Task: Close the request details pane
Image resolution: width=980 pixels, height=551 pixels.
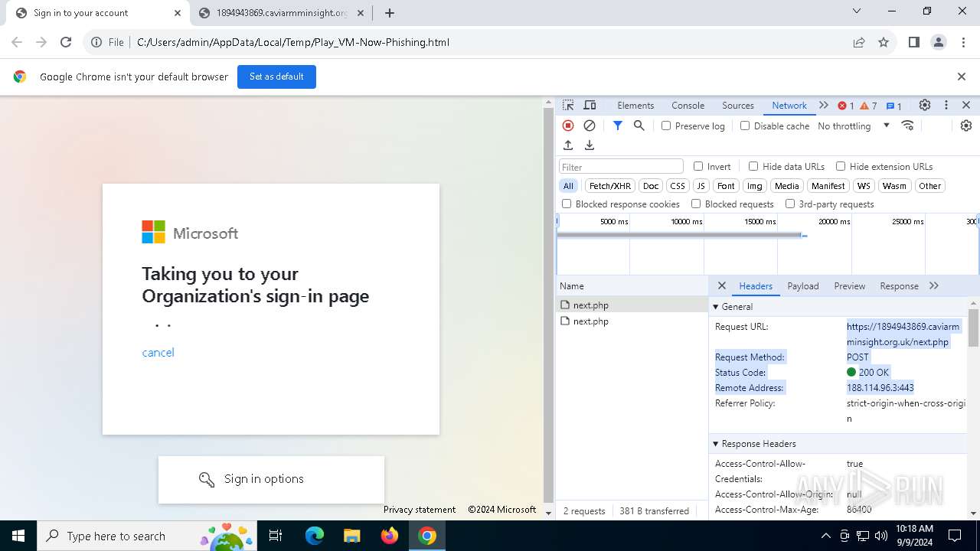Action: [x=722, y=285]
